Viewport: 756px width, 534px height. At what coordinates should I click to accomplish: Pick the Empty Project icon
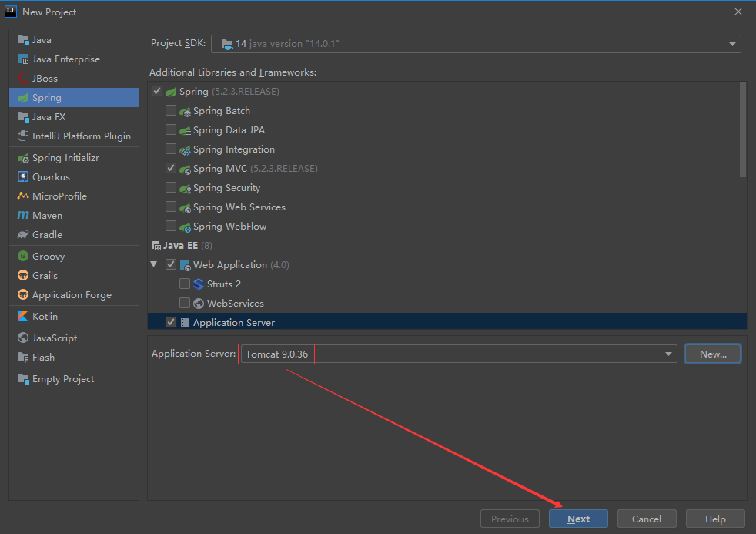tap(23, 378)
